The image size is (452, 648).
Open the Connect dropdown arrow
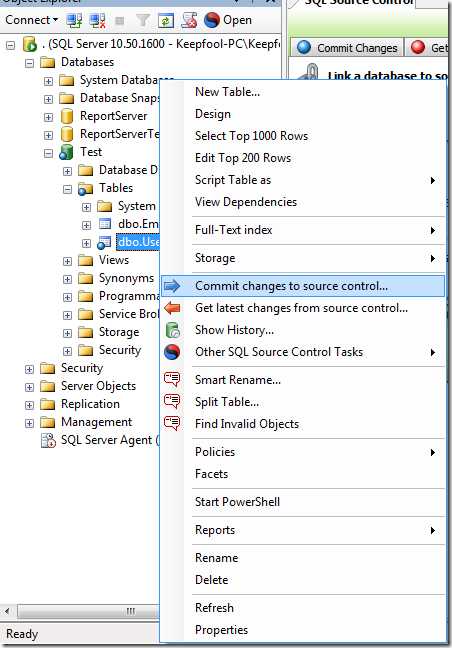pyautogui.click(x=55, y=19)
